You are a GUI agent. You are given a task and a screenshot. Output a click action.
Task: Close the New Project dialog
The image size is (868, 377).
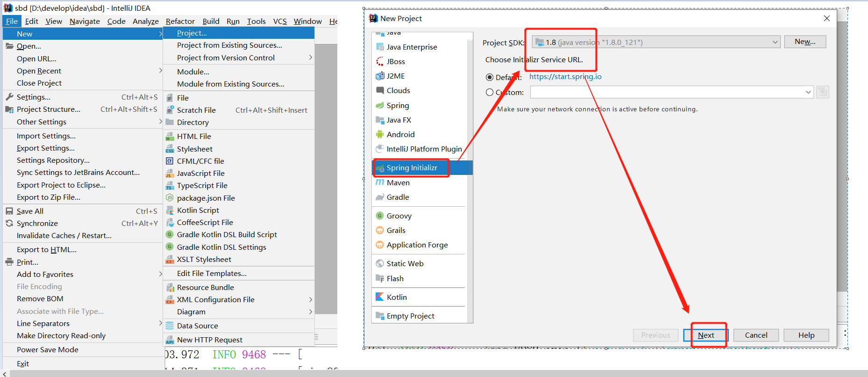click(x=826, y=18)
